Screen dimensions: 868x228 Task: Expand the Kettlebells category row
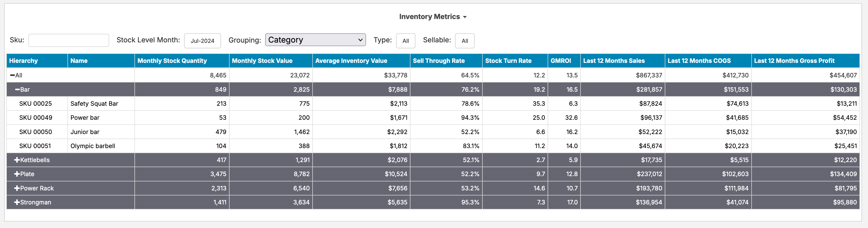click(17, 160)
